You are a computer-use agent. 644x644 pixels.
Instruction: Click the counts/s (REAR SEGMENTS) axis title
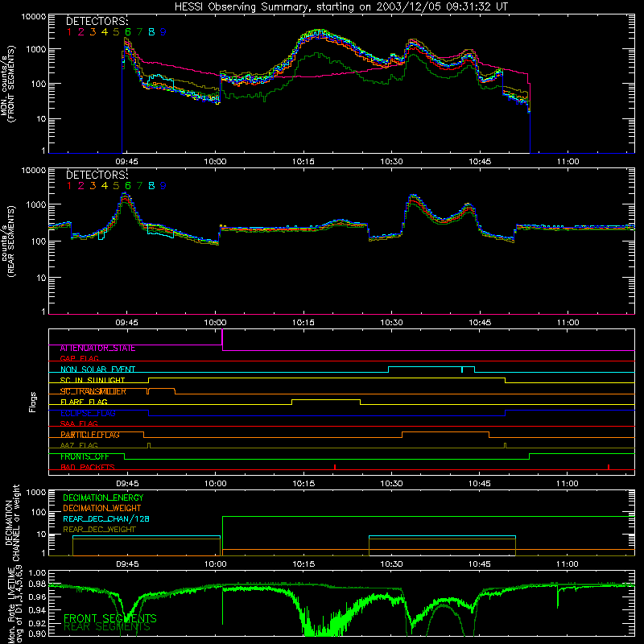[7, 241]
